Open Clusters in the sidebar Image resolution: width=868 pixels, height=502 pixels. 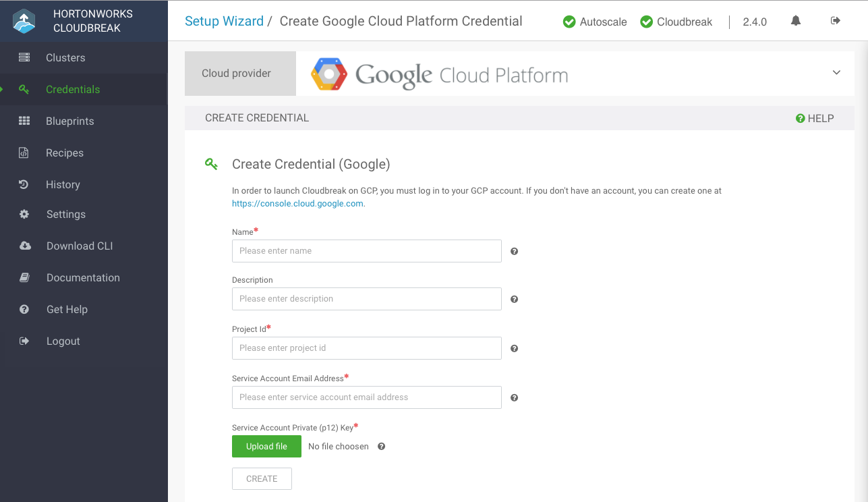tap(65, 58)
